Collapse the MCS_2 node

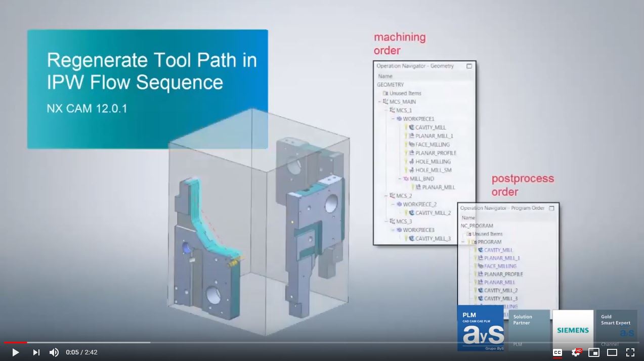(386, 196)
